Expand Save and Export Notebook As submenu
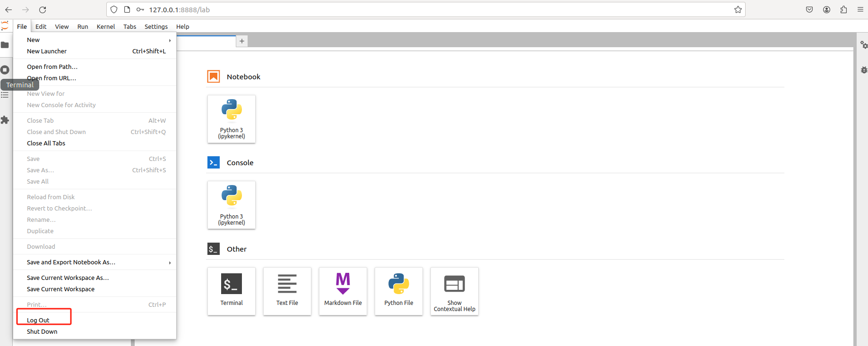The height and width of the screenshot is (346, 868). pyautogui.click(x=95, y=262)
